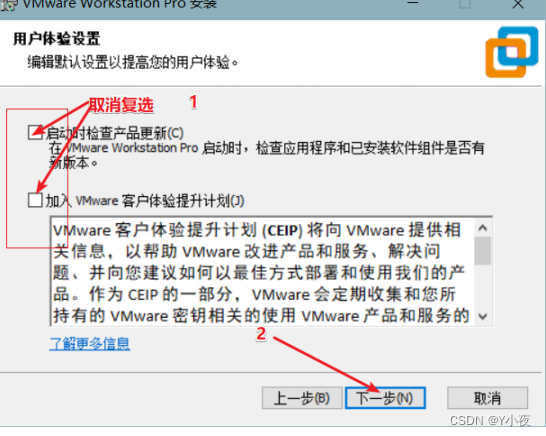Click the VMware Workstation logo icon
The height and width of the screenshot is (436, 546).
pos(512,52)
